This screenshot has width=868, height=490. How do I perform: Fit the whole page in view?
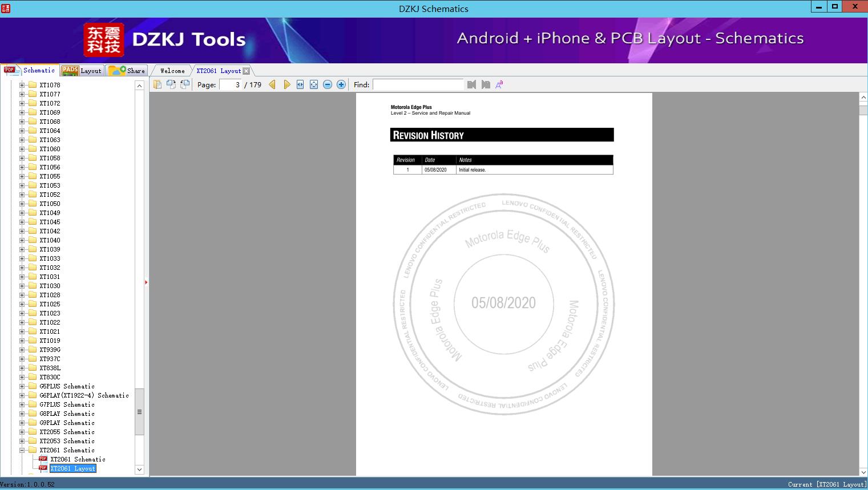pyautogui.click(x=314, y=84)
